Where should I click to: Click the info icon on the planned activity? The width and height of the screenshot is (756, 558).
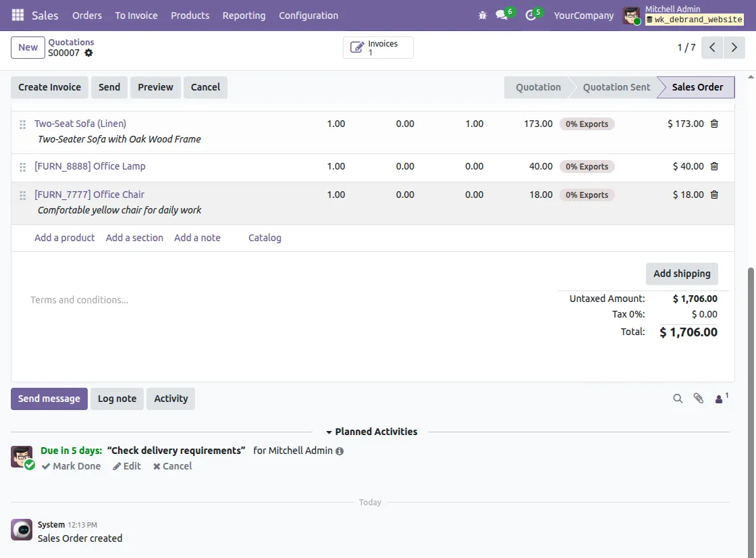pyautogui.click(x=340, y=451)
